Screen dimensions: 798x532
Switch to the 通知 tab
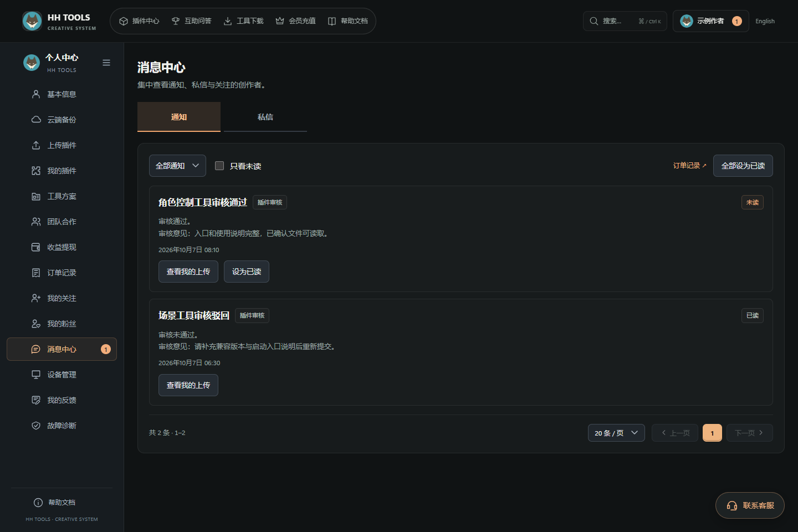(179, 117)
